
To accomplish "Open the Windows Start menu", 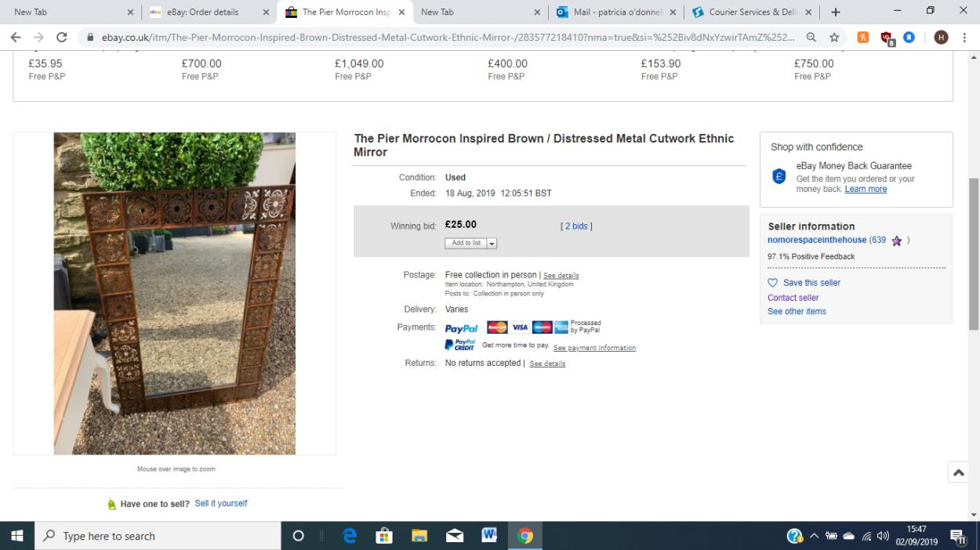I will [x=16, y=536].
